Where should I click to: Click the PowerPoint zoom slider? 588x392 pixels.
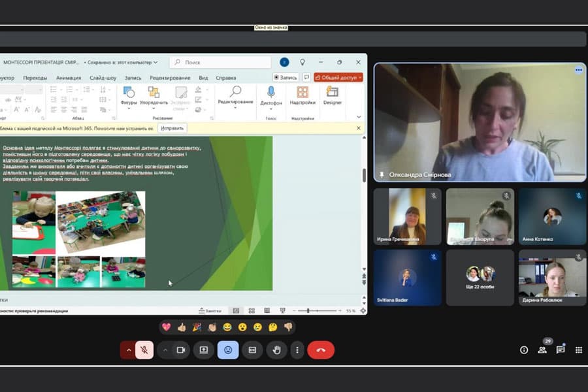[308, 311]
